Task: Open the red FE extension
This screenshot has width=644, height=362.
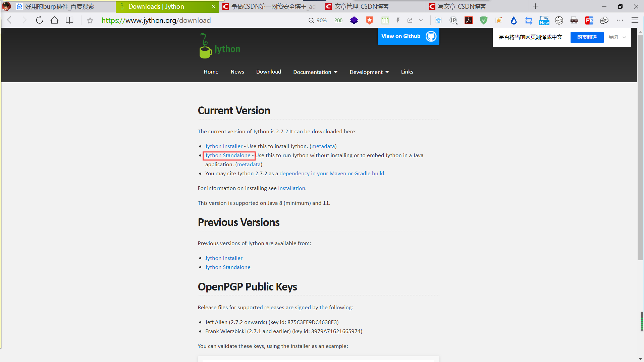Action: [x=589, y=20]
